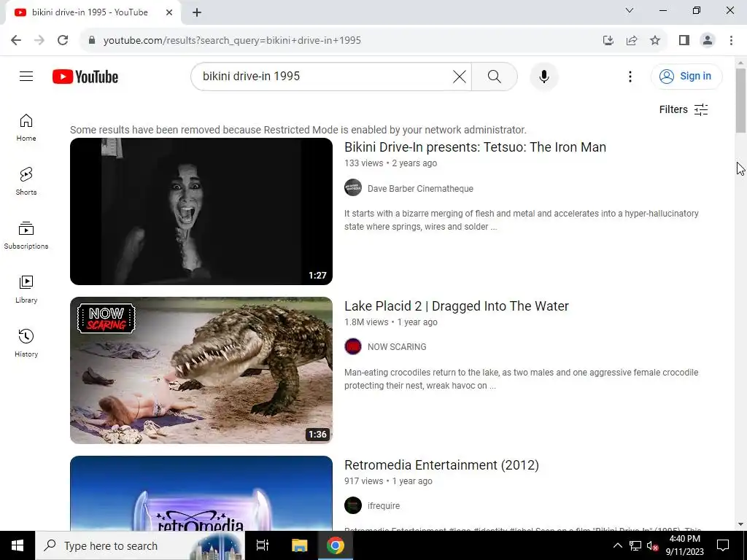Open YouTube settings three-dot menu

click(630, 76)
